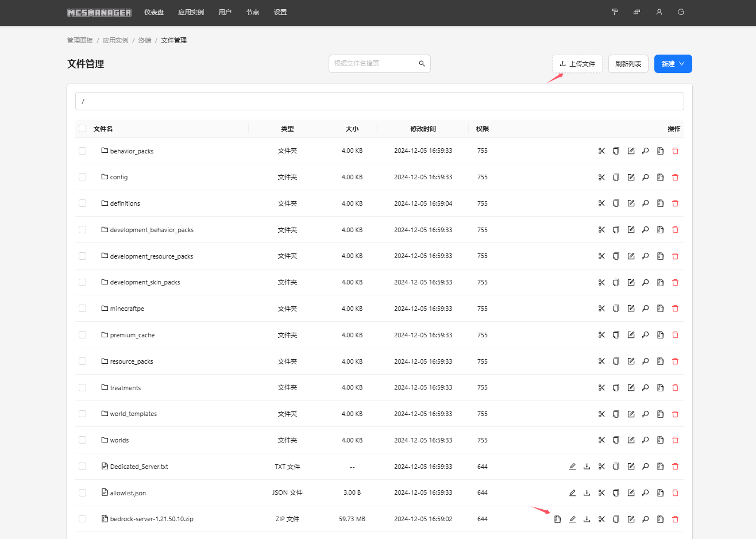Select the allowlist.json checkbox

click(x=82, y=493)
